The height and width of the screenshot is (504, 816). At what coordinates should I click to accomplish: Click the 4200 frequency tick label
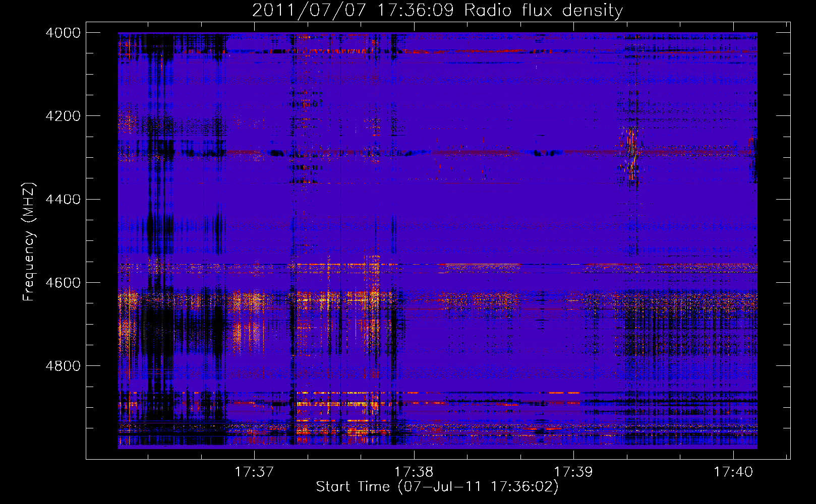[63, 116]
